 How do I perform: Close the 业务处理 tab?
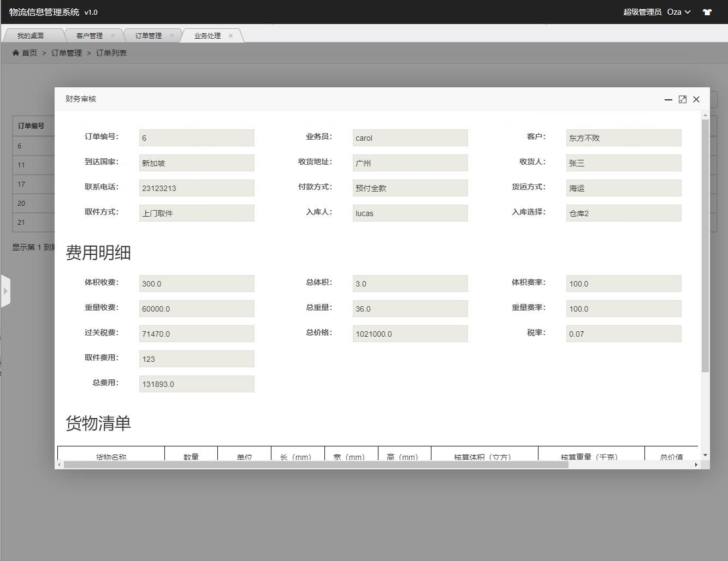coord(231,35)
